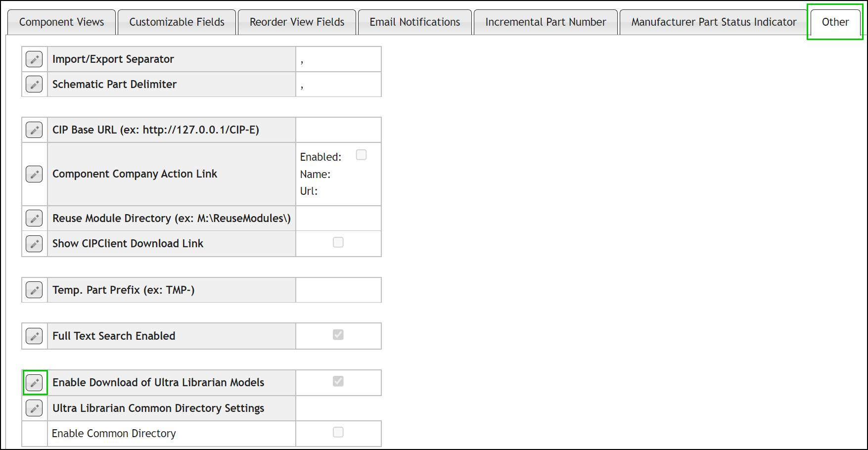Click the edit icon for Import/Export Separator

tap(34, 59)
